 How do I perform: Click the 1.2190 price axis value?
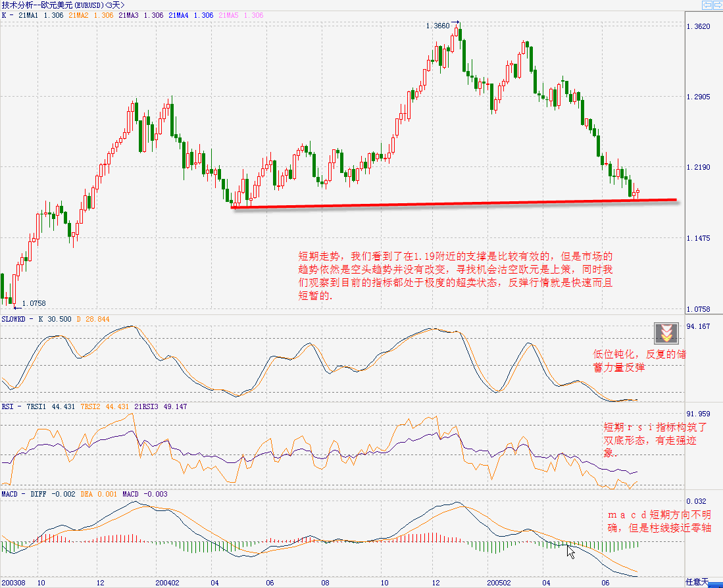click(x=698, y=167)
